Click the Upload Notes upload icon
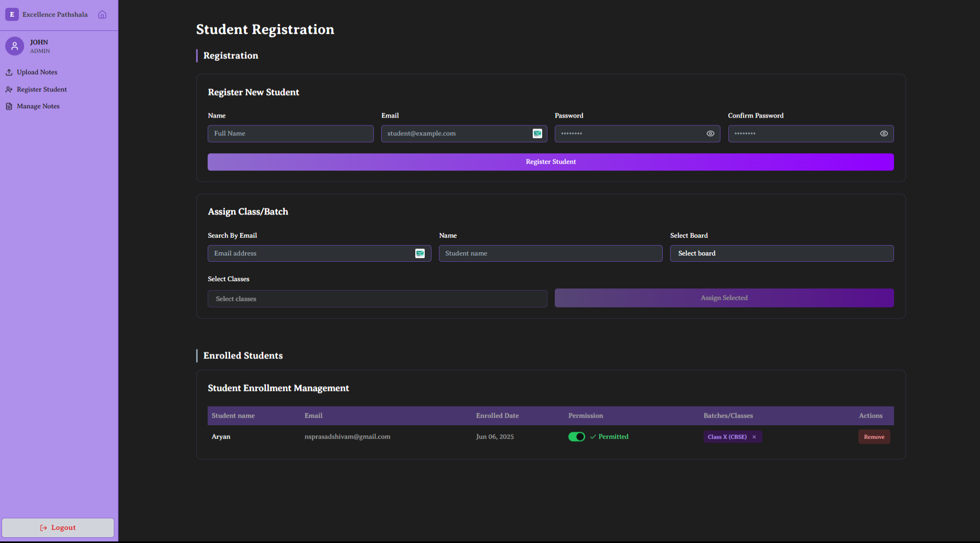Screen dimensions: 980x543 [9, 72]
